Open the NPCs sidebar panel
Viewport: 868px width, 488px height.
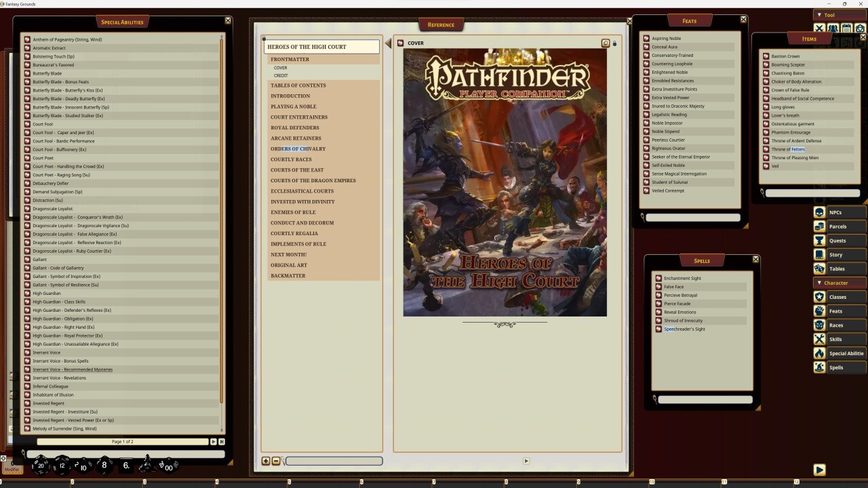(x=819, y=212)
